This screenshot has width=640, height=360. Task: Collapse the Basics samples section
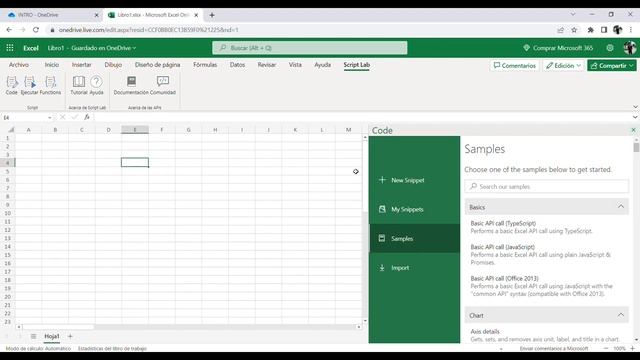pos(620,207)
